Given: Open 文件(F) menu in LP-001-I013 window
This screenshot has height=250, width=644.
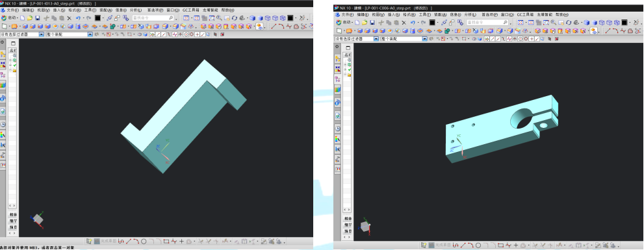Looking at the screenshot, I should coord(13,10).
